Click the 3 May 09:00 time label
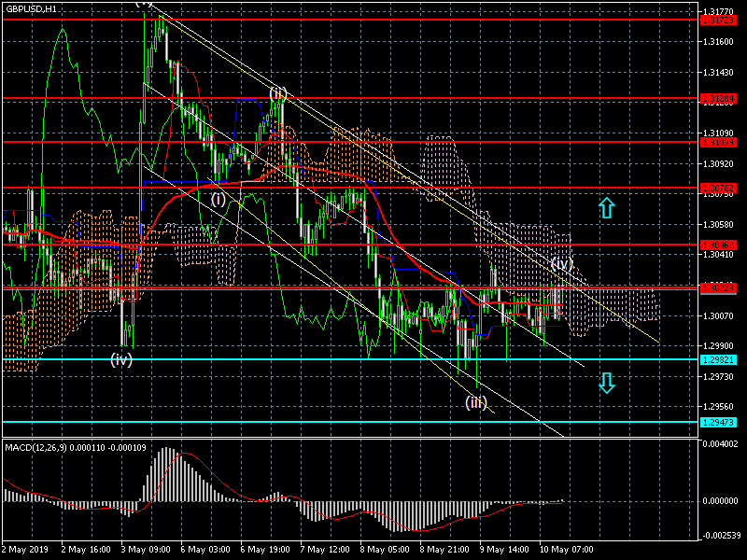 click(x=146, y=550)
